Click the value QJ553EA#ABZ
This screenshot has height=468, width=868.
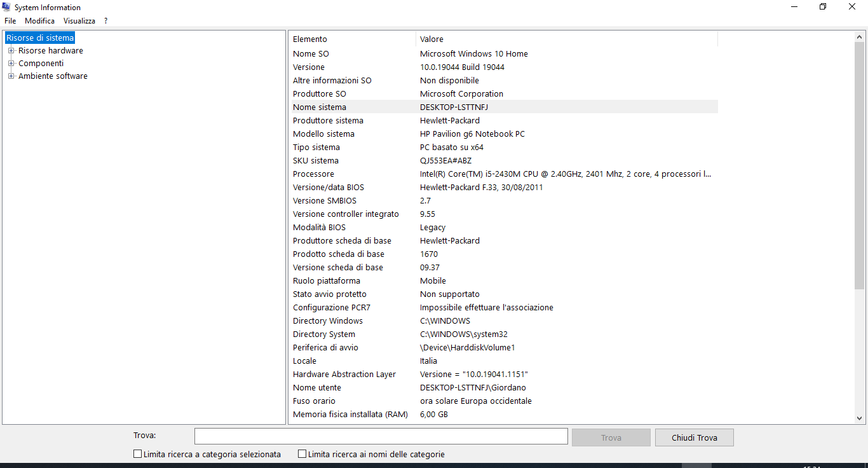[x=446, y=161]
